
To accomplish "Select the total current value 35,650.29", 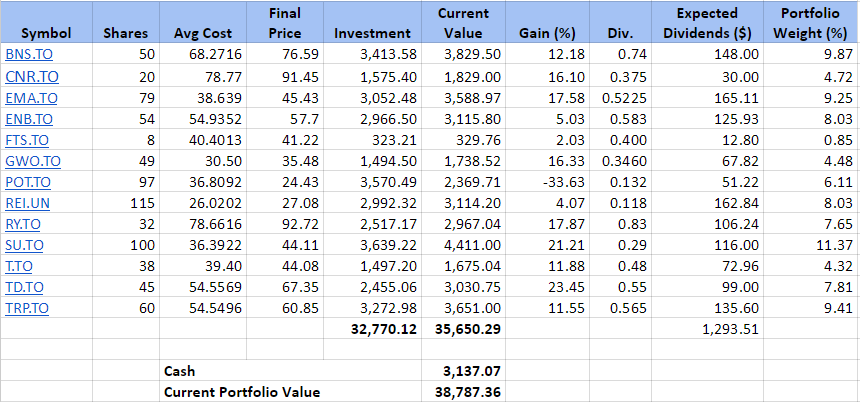I will point(463,330).
